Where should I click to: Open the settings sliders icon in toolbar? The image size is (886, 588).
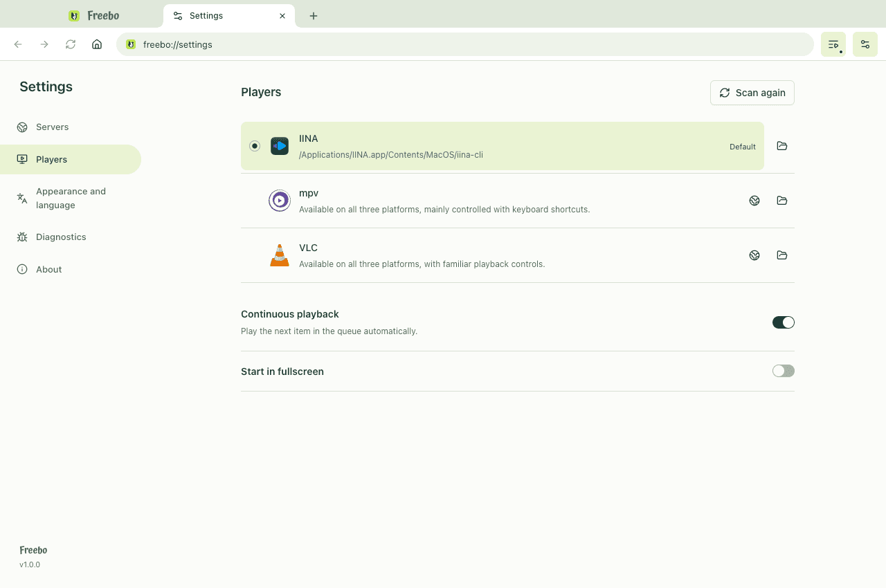[x=865, y=44]
